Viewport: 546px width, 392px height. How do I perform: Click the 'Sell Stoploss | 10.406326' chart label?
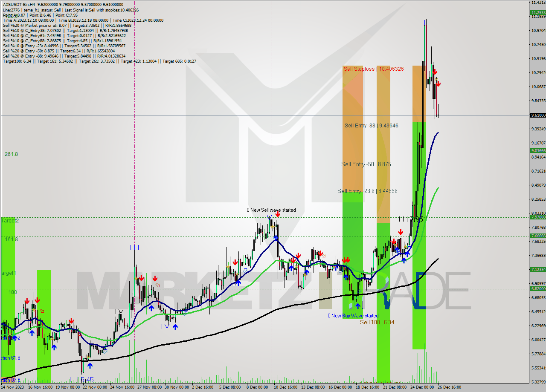coord(374,69)
